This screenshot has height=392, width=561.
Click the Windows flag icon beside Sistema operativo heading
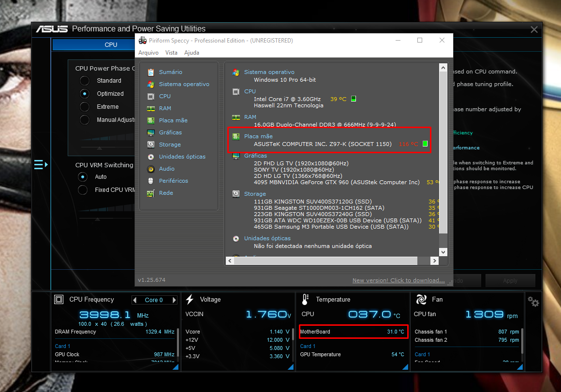(x=236, y=72)
